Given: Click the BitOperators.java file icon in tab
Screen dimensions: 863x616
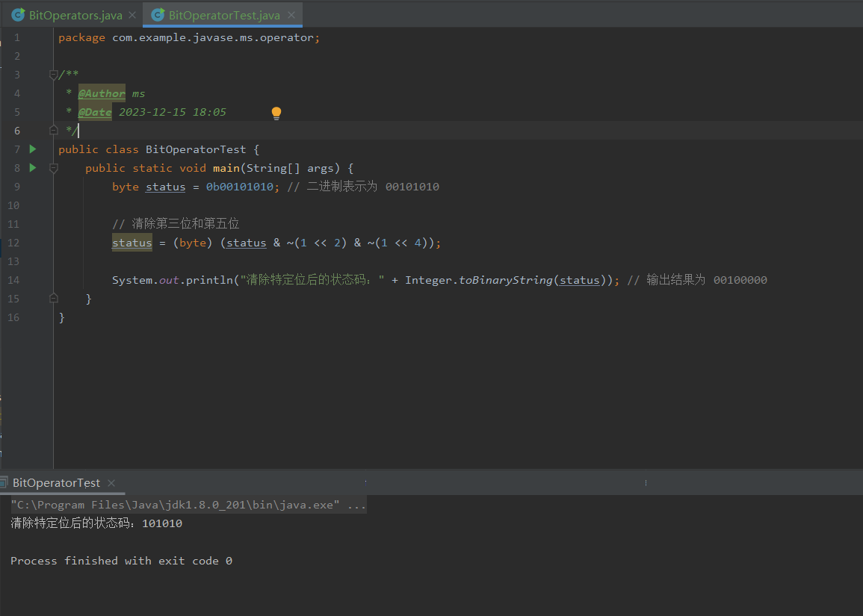Looking at the screenshot, I should (18, 15).
